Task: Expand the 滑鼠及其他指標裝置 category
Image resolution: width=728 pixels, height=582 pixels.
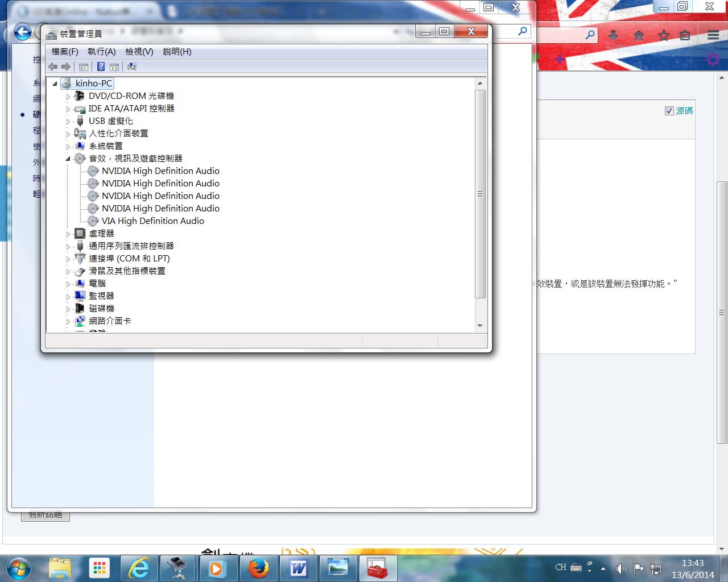Action: click(x=68, y=272)
